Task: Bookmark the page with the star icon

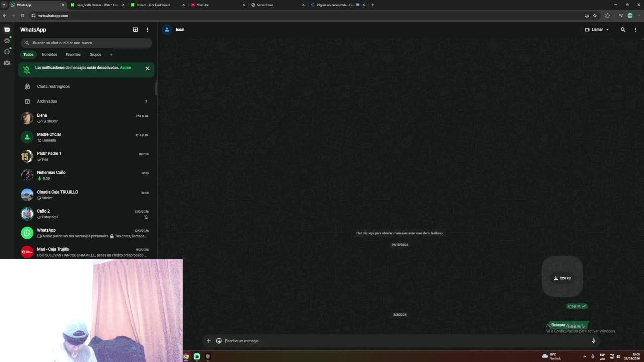Action: pos(595,16)
